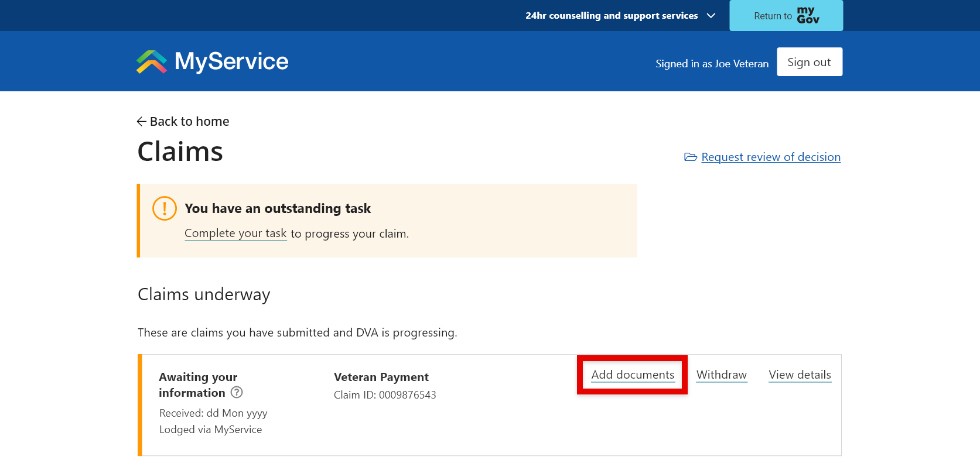Image resolution: width=980 pixels, height=467 pixels.
Task: Open help icon beside Awaiting your information
Action: pyautogui.click(x=237, y=392)
